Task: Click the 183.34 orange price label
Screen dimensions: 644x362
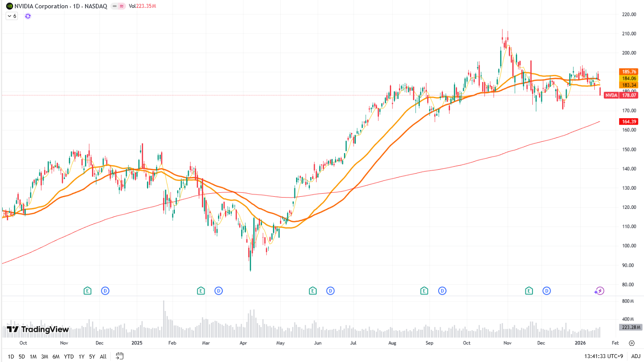Action: tap(629, 85)
